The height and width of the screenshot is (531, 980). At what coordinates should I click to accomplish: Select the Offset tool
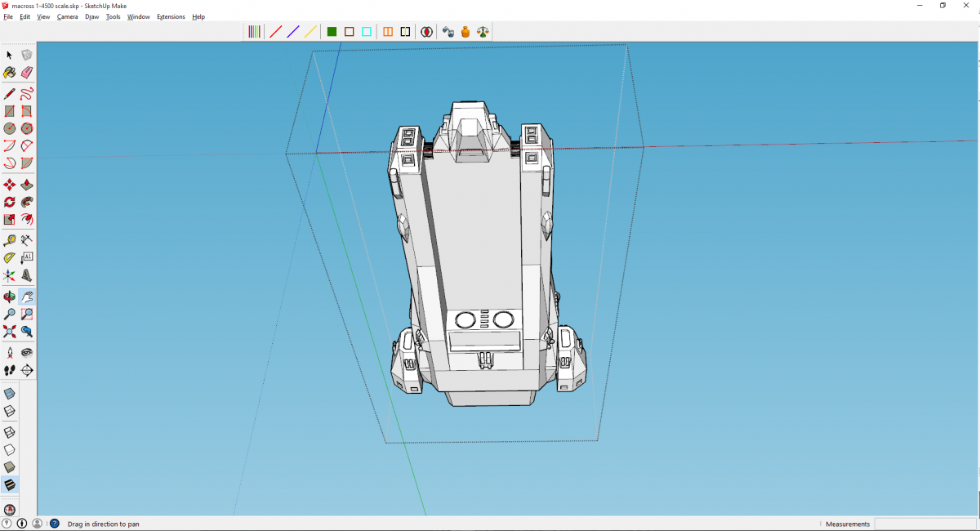pos(27,219)
